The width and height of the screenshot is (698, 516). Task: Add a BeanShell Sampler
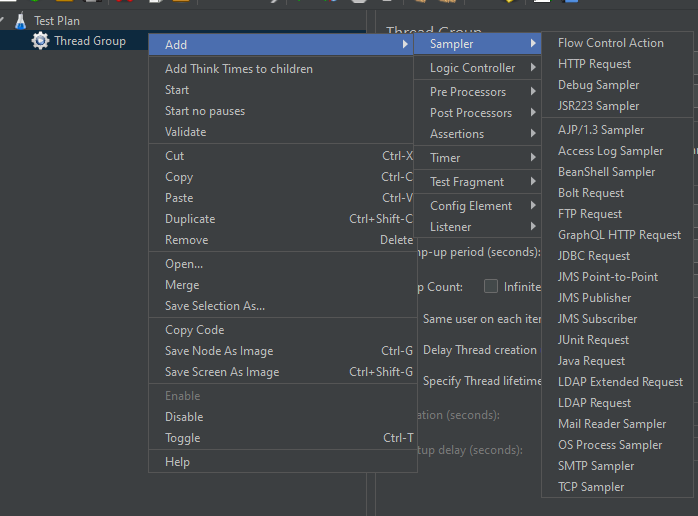617,172
